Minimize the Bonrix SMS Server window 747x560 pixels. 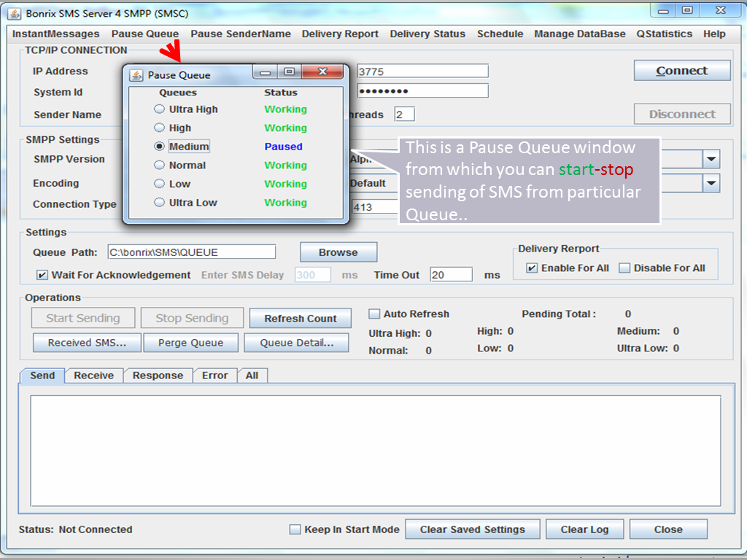coord(663,10)
